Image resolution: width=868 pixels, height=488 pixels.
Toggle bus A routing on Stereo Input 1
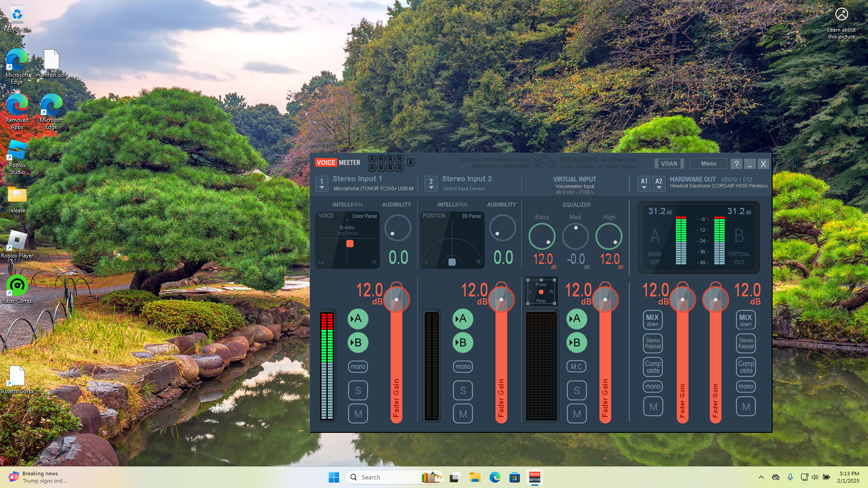click(x=358, y=319)
